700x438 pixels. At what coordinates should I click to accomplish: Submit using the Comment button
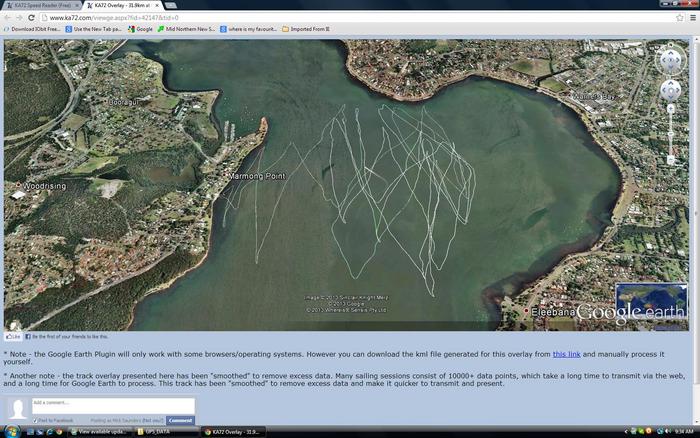tap(180, 420)
